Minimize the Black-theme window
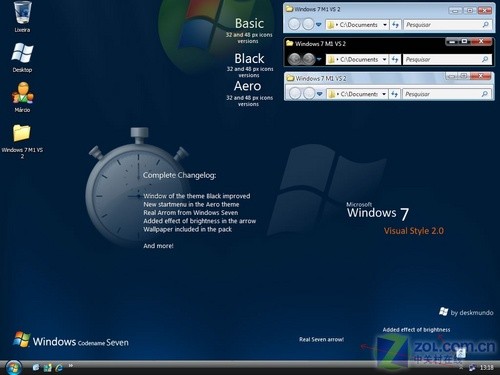This screenshot has height=375, width=500. coord(452,41)
